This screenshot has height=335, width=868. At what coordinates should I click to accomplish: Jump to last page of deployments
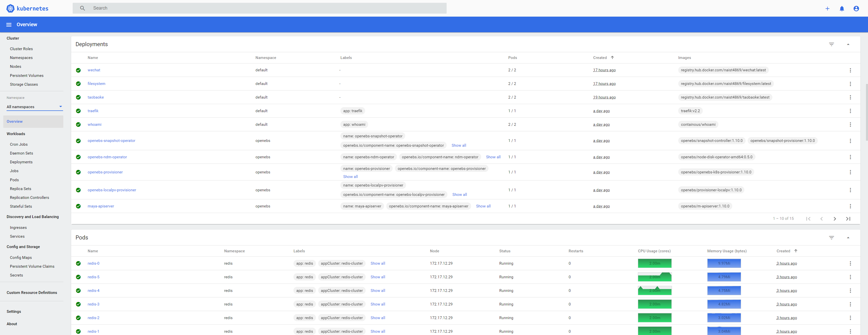(x=848, y=219)
